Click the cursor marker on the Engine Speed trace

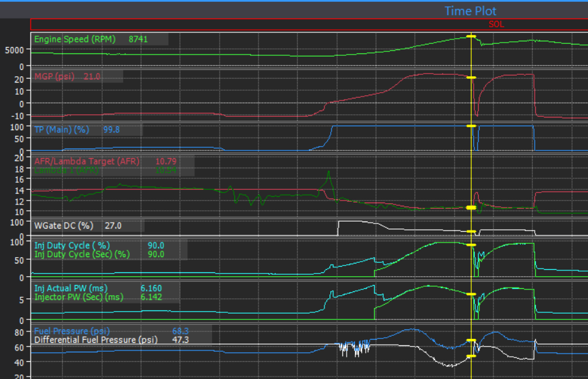[x=471, y=37]
